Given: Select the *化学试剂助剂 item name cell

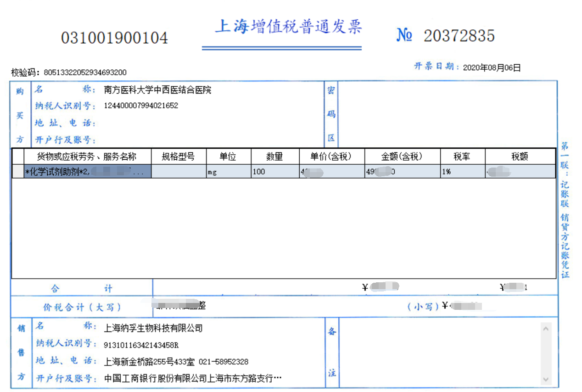Looking at the screenshot, I should 87,172.
